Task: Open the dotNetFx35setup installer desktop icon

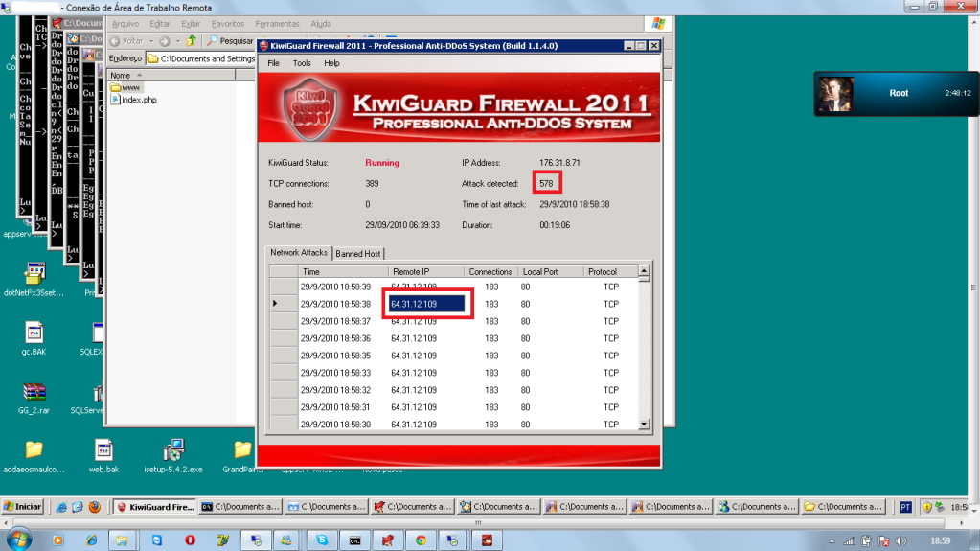Action: click(34, 275)
